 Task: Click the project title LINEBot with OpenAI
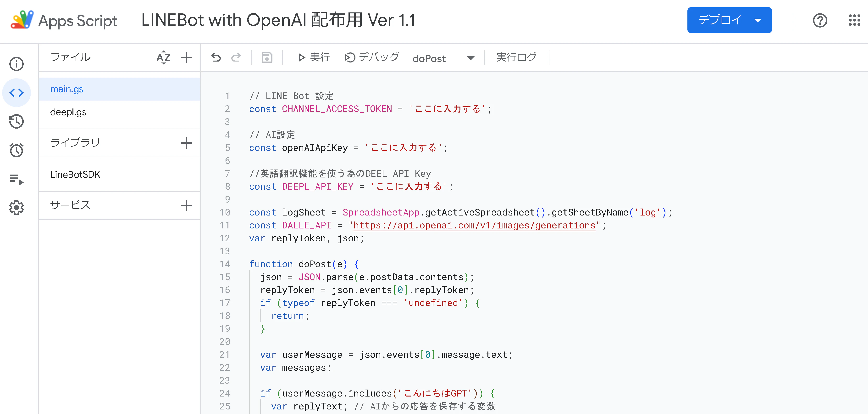278,20
